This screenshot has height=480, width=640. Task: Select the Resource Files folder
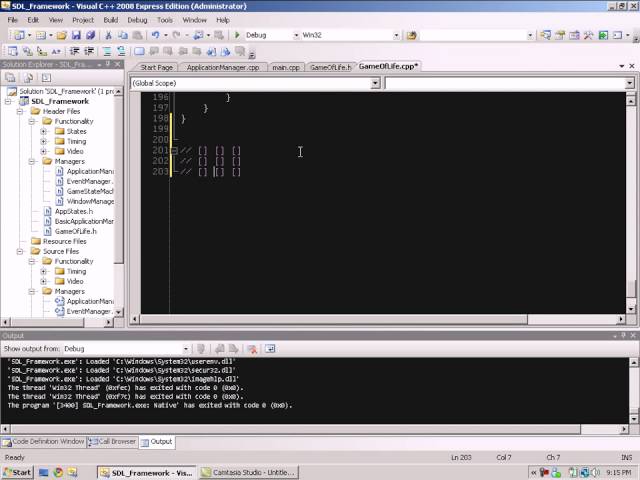click(x=64, y=241)
